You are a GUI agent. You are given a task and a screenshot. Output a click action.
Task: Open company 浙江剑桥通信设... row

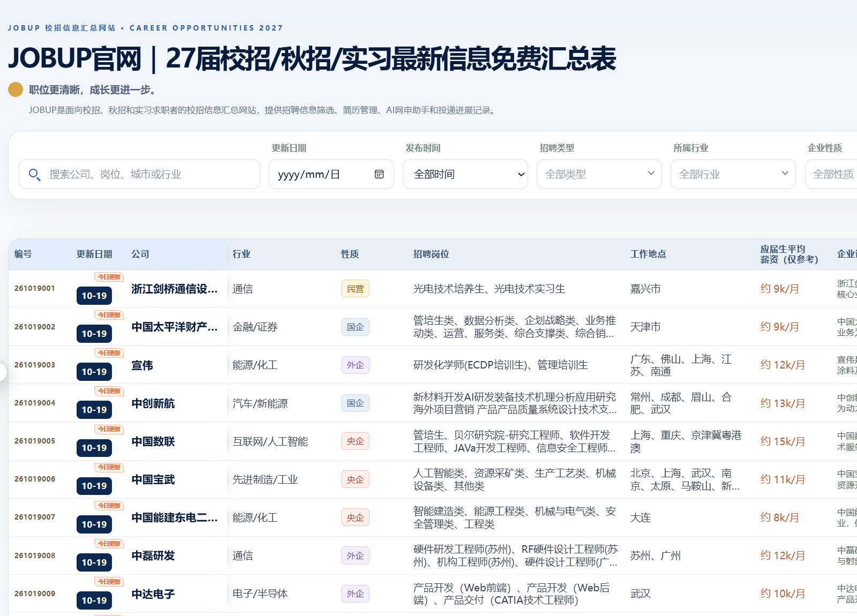tap(175, 289)
